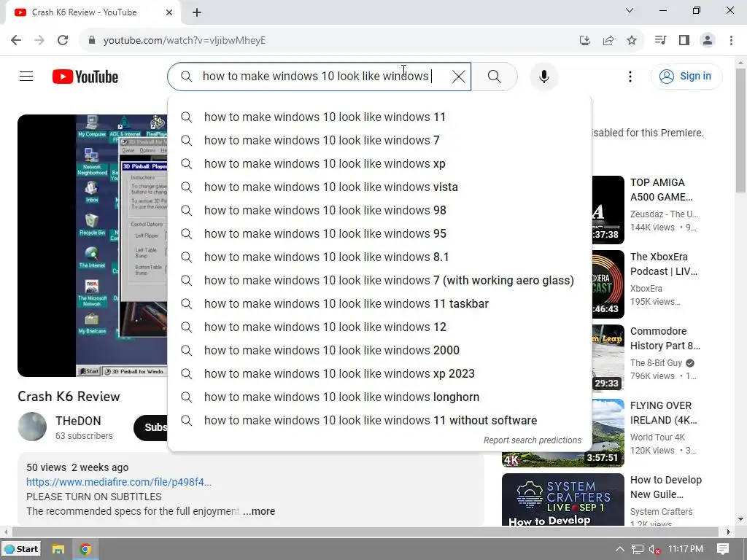
Task: Submit search with magnifier button
Action: click(494, 76)
